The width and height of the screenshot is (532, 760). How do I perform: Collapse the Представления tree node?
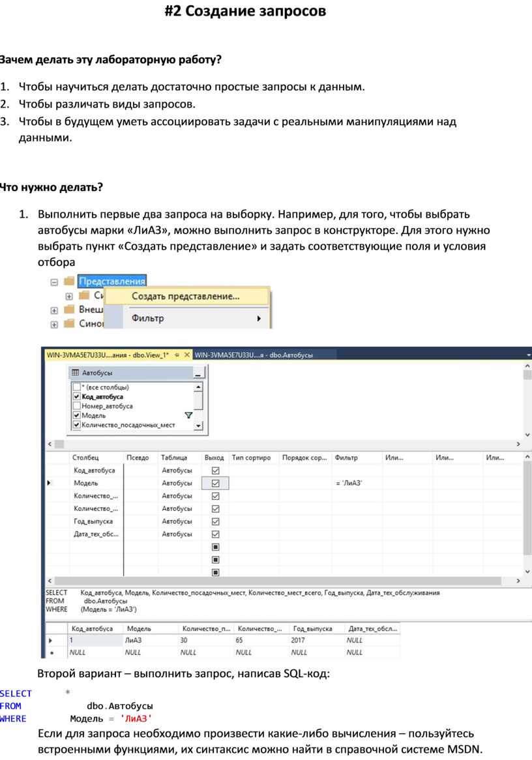click(x=54, y=282)
